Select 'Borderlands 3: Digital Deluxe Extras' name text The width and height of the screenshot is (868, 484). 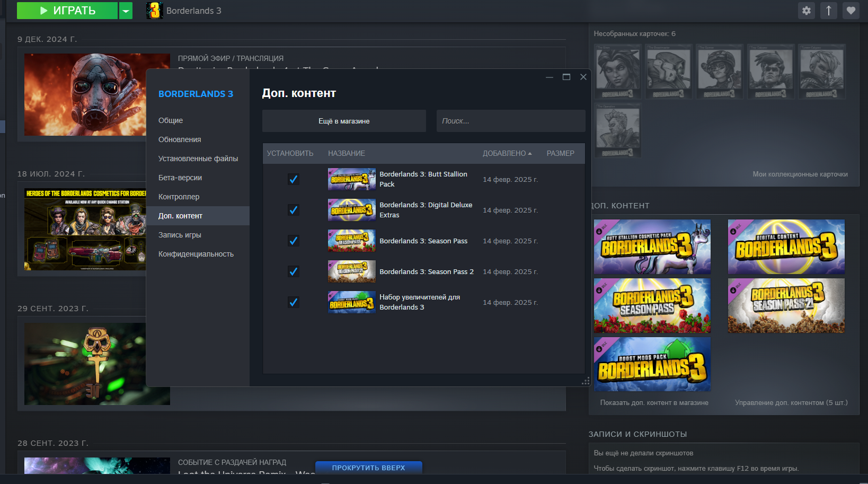click(426, 210)
